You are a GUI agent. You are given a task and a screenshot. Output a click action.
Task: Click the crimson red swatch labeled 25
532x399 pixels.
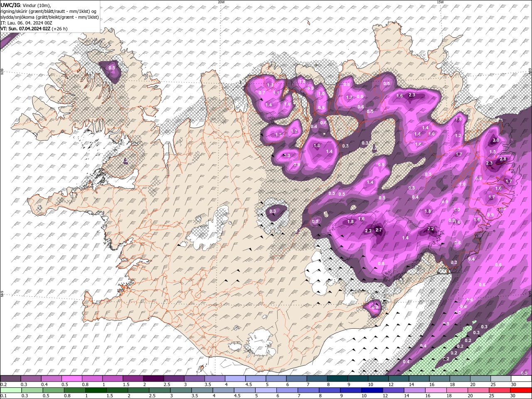point(499,390)
